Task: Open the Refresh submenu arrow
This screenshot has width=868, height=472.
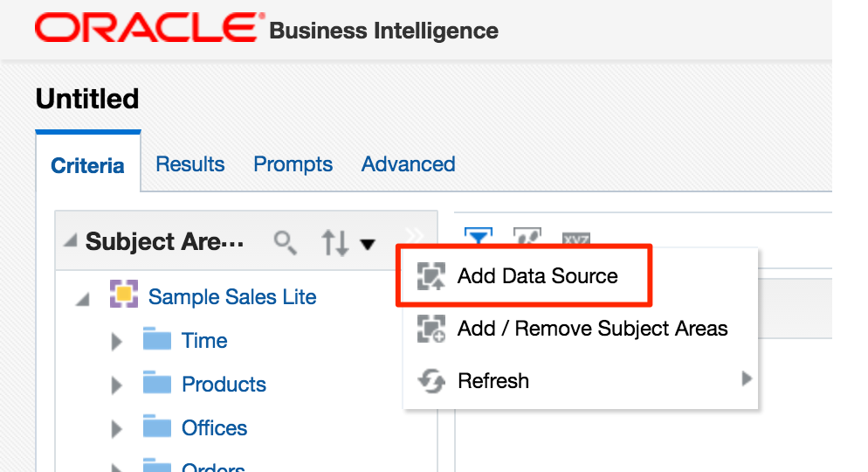Action: (x=746, y=379)
